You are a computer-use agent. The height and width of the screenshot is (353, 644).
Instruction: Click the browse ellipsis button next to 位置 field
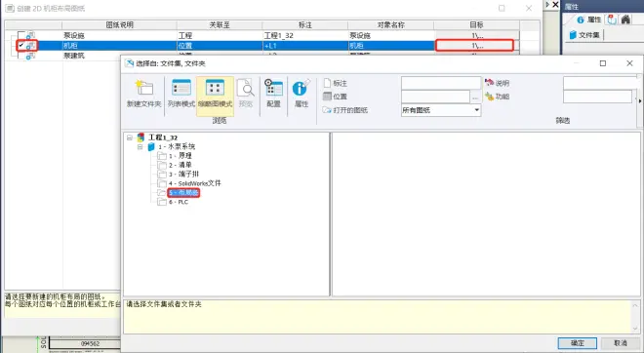click(x=475, y=97)
